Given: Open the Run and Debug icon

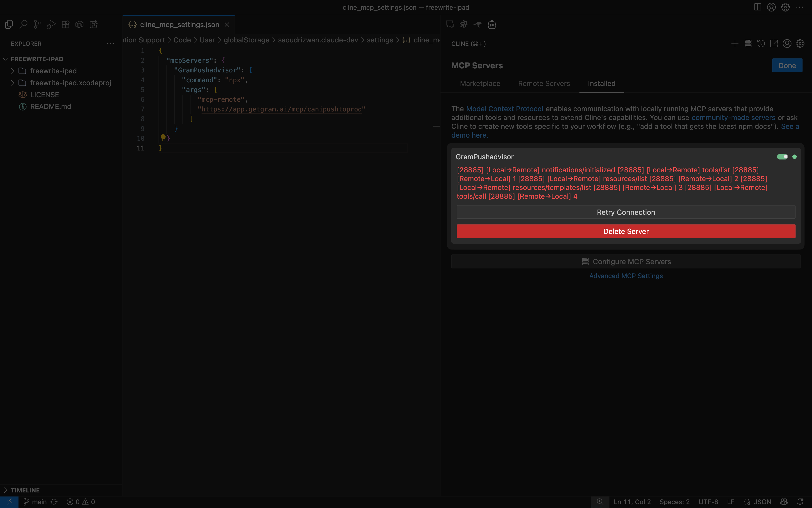Looking at the screenshot, I should tap(51, 24).
